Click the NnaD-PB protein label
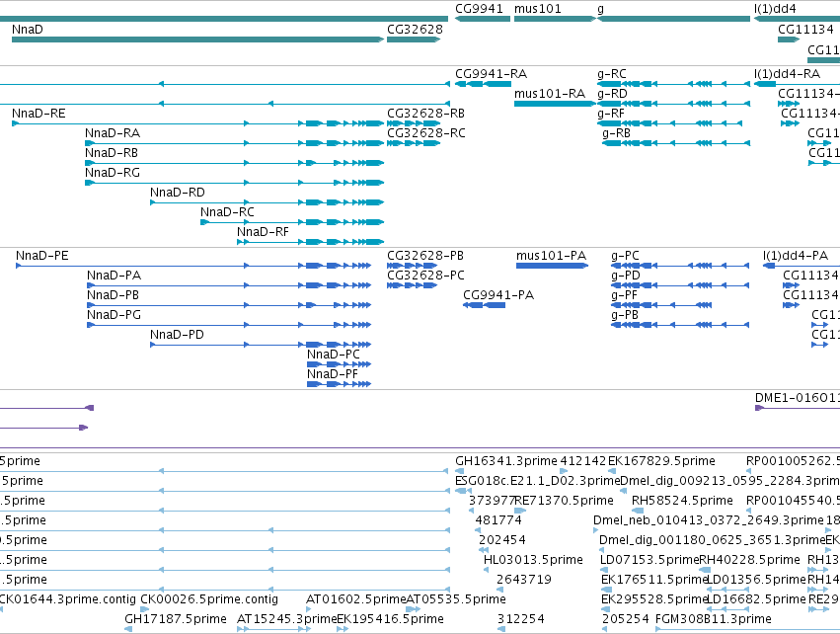 click(114, 296)
